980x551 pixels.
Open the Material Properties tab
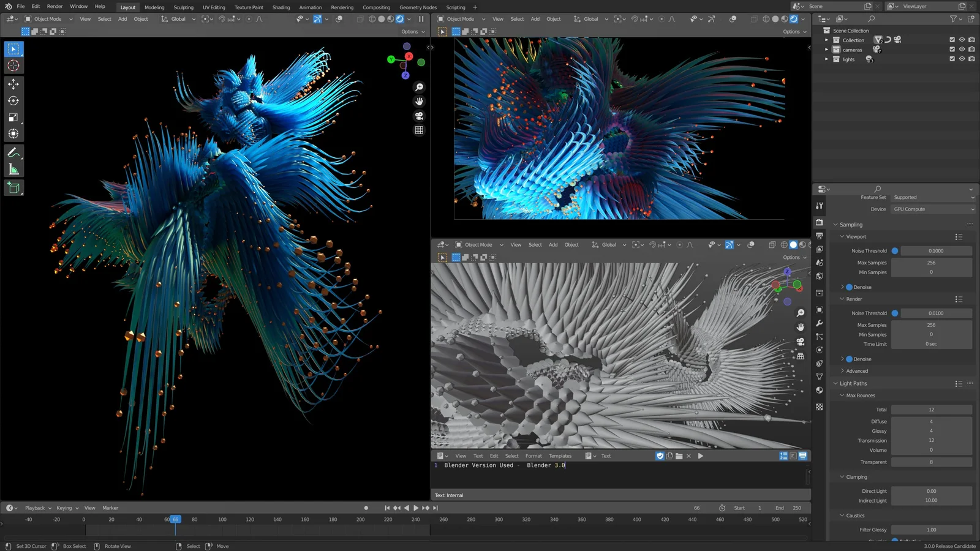(x=819, y=391)
